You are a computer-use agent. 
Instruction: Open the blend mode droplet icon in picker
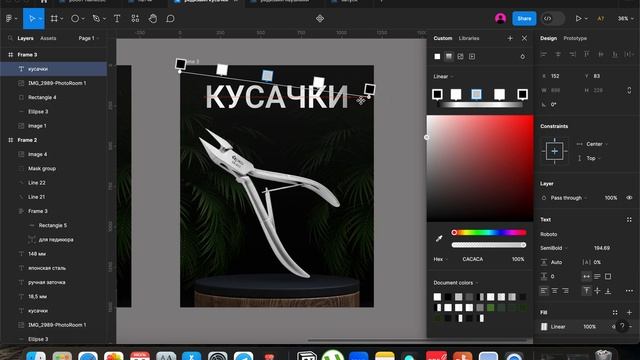click(522, 56)
